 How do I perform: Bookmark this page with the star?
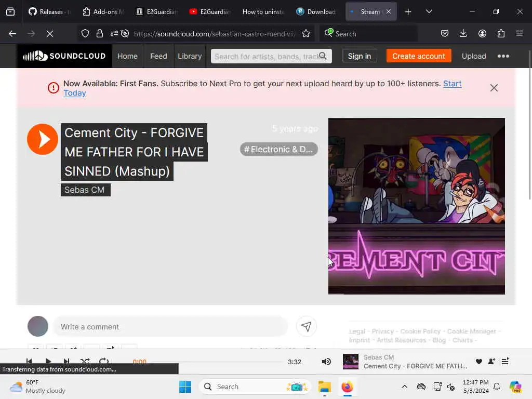pos(306,34)
